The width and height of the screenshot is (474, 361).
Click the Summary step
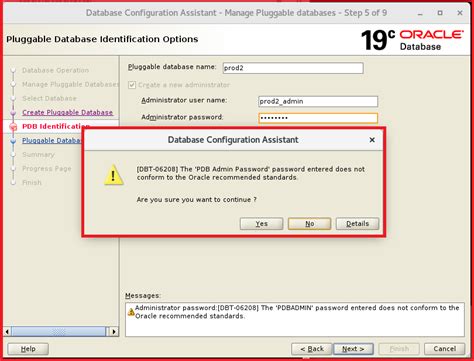tap(38, 154)
